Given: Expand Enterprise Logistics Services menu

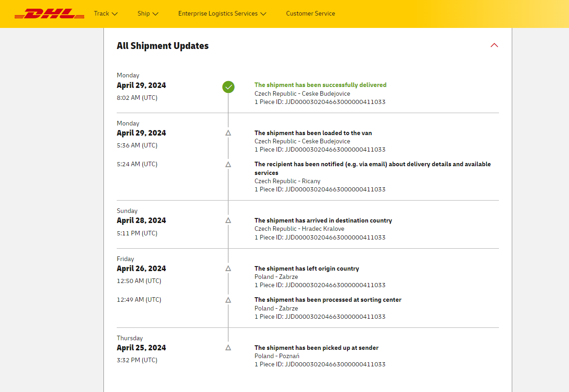Looking at the screenshot, I should (x=222, y=14).
